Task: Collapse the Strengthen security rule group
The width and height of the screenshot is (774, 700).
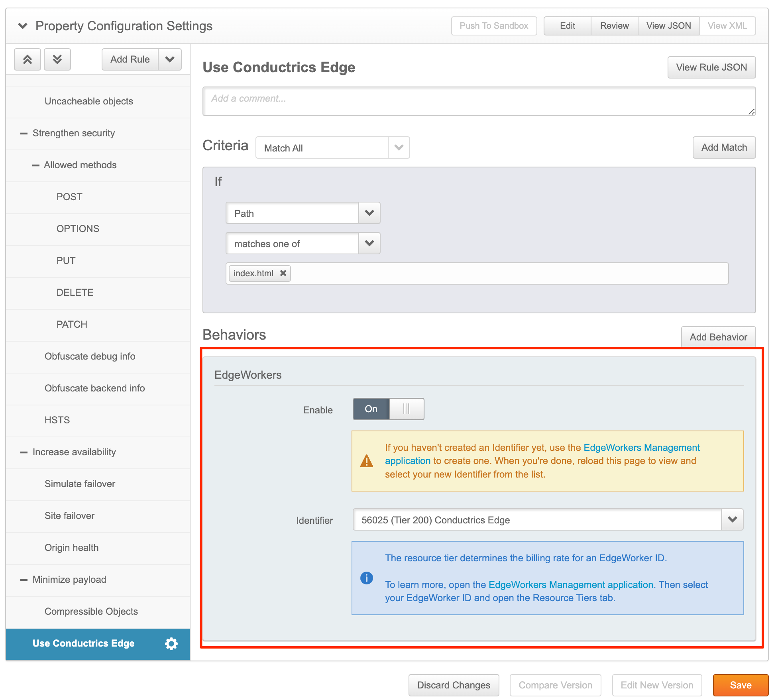Action: coord(24,134)
